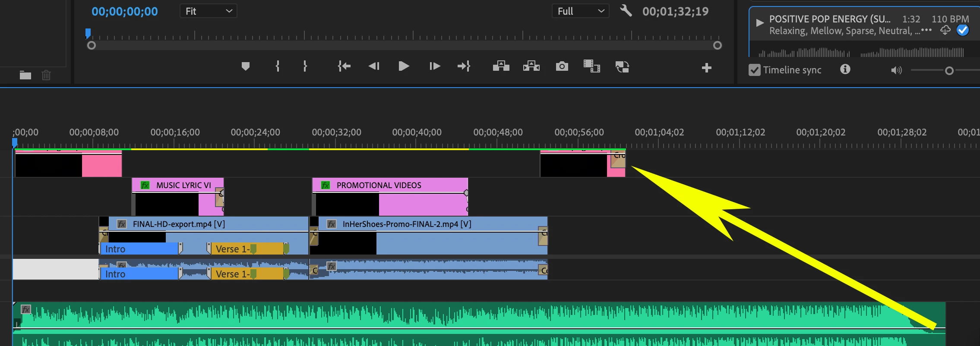Click the 110 BPM label
This screenshot has width=980, height=346.
pyautogui.click(x=950, y=19)
